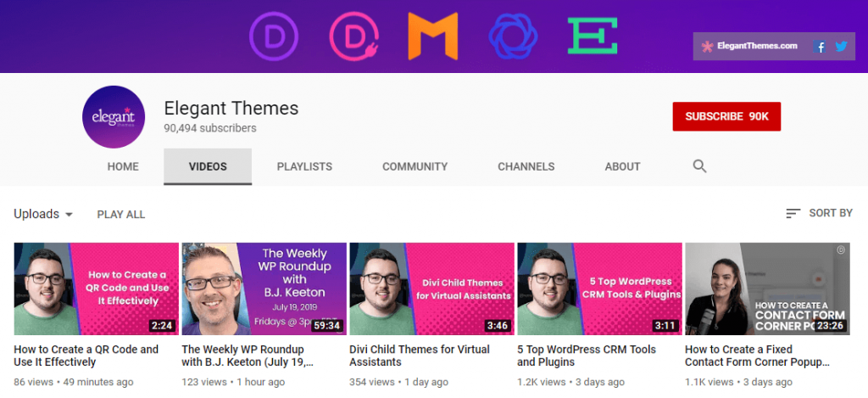Screen dimensions: 868x398
Task: Click the blue Bloom flower logo
Action: point(513,36)
